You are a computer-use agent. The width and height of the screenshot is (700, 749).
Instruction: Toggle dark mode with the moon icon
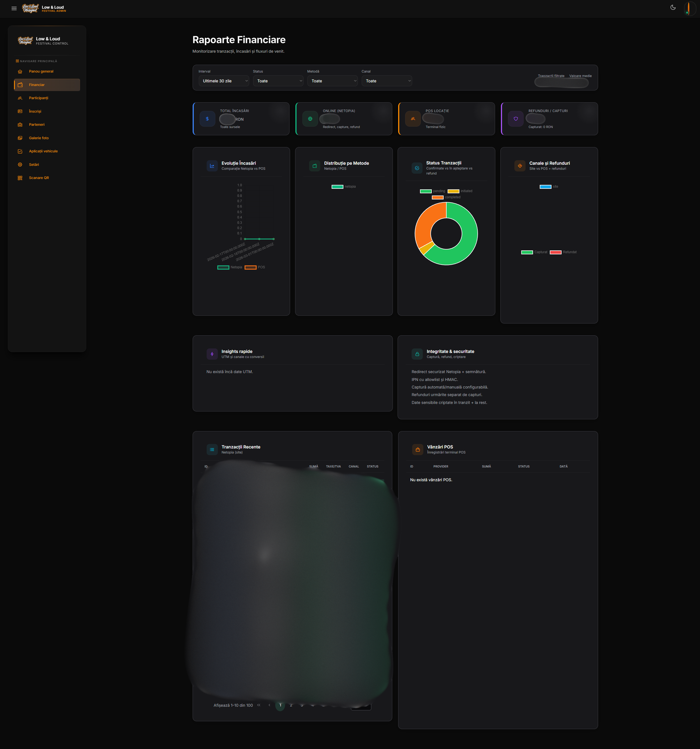tap(673, 8)
